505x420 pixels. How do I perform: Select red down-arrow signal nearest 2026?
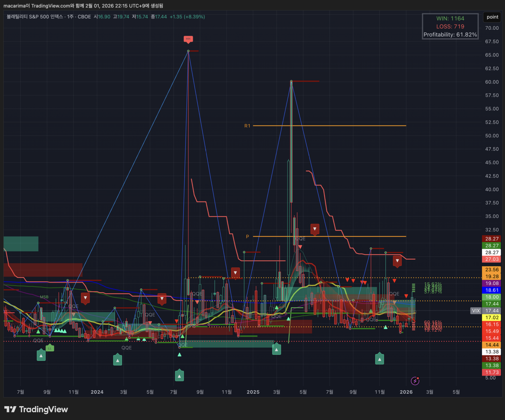[x=397, y=261]
